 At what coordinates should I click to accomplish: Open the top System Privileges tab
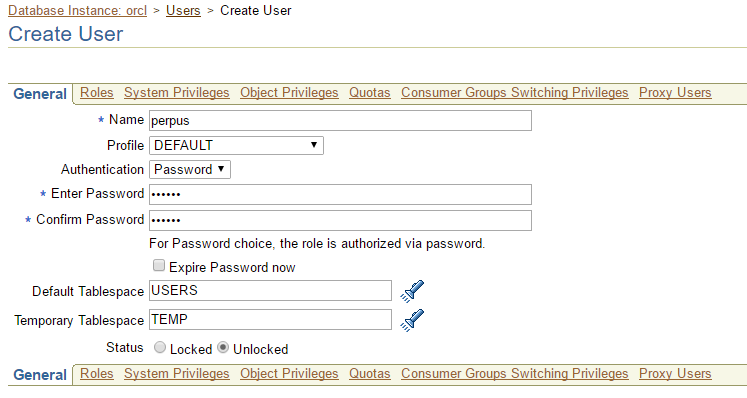[177, 92]
